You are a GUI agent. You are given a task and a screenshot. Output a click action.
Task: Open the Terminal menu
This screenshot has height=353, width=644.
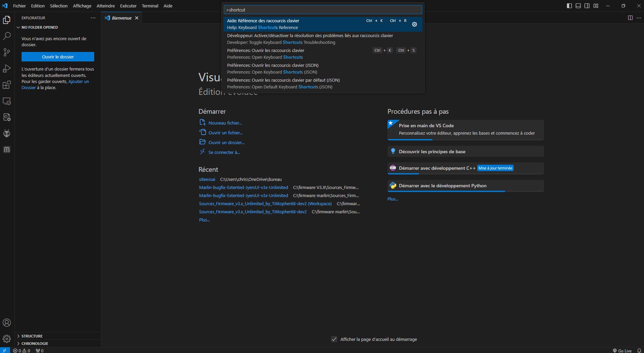pyautogui.click(x=150, y=6)
